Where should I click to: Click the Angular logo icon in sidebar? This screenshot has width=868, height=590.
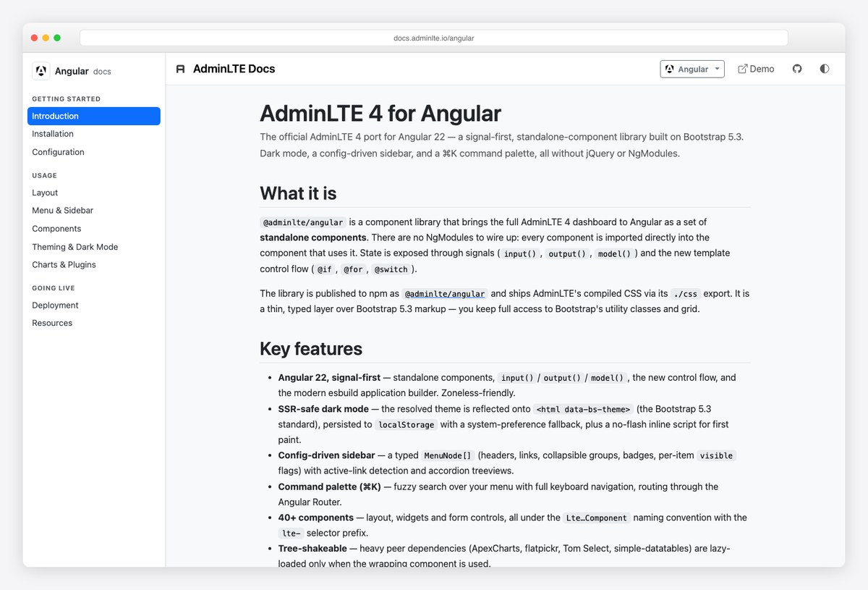pyautogui.click(x=41, y=71)
